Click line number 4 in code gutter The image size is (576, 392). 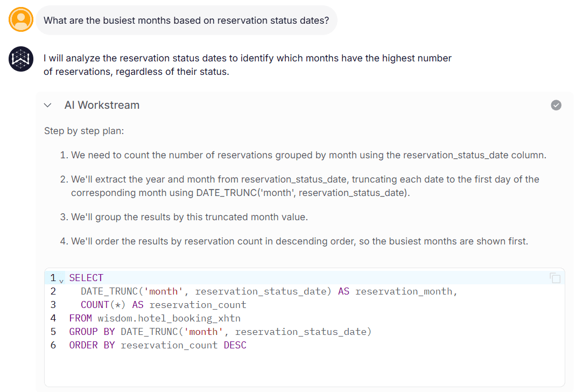(53, 318)
